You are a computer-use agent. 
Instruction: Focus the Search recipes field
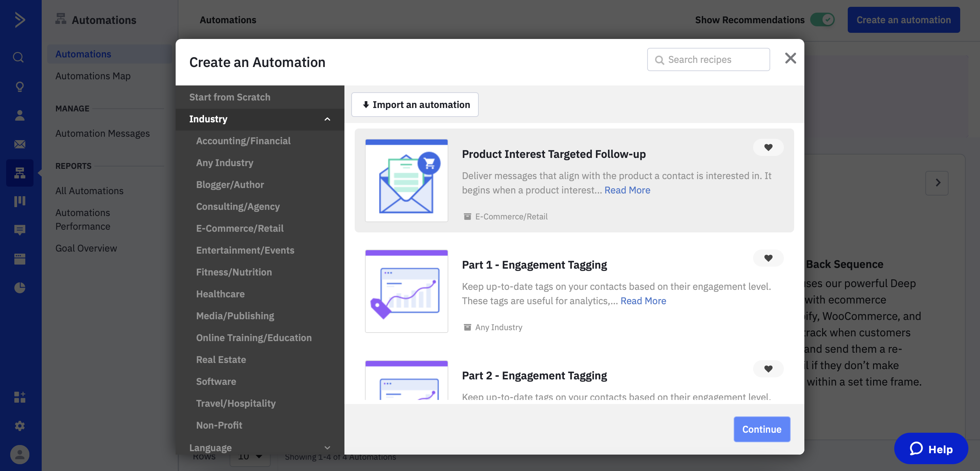tap(708, 59)
